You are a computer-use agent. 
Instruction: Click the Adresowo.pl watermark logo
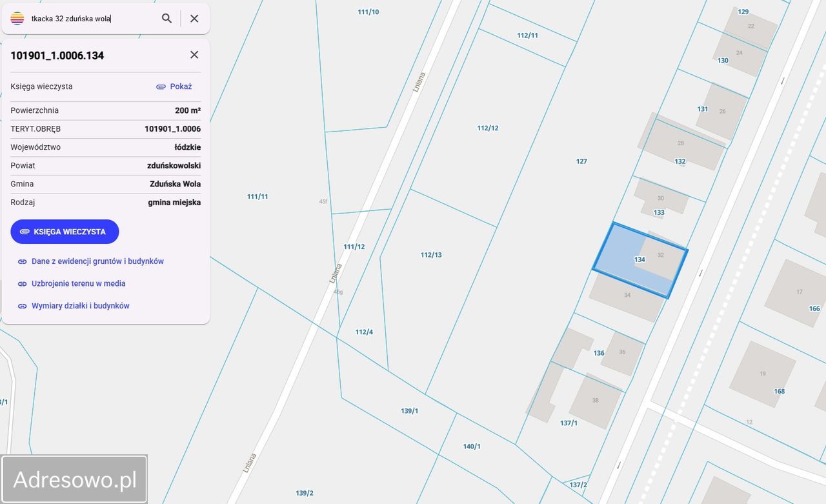point(74,479)
